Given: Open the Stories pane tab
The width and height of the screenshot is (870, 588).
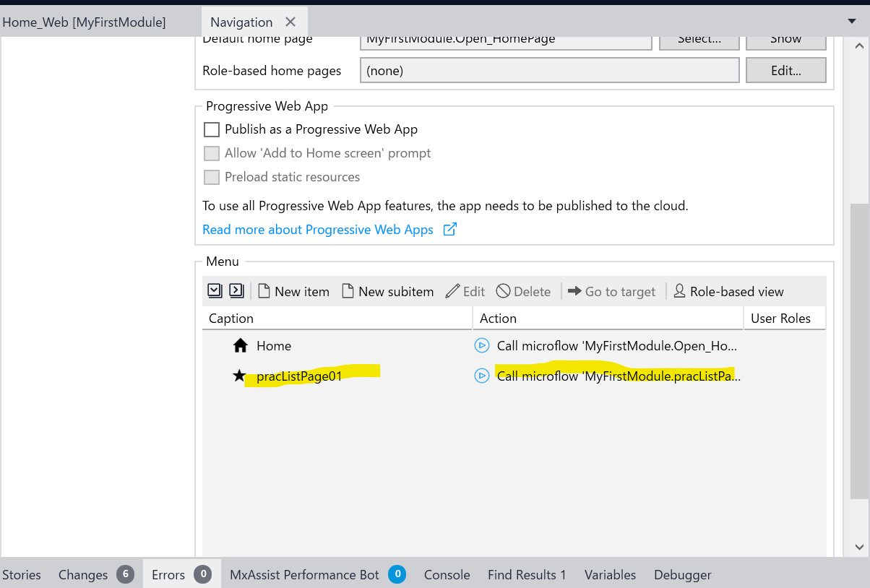Looking at the screenshot, I should coord(22,575).
